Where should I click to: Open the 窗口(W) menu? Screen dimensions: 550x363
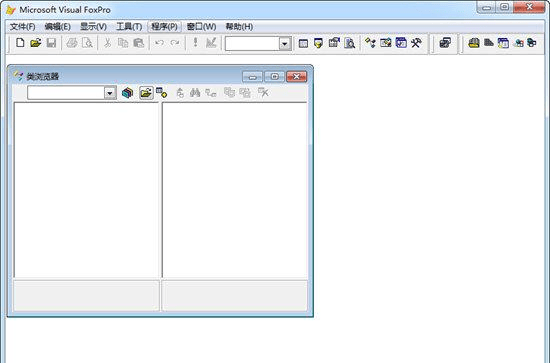[201, 27]
